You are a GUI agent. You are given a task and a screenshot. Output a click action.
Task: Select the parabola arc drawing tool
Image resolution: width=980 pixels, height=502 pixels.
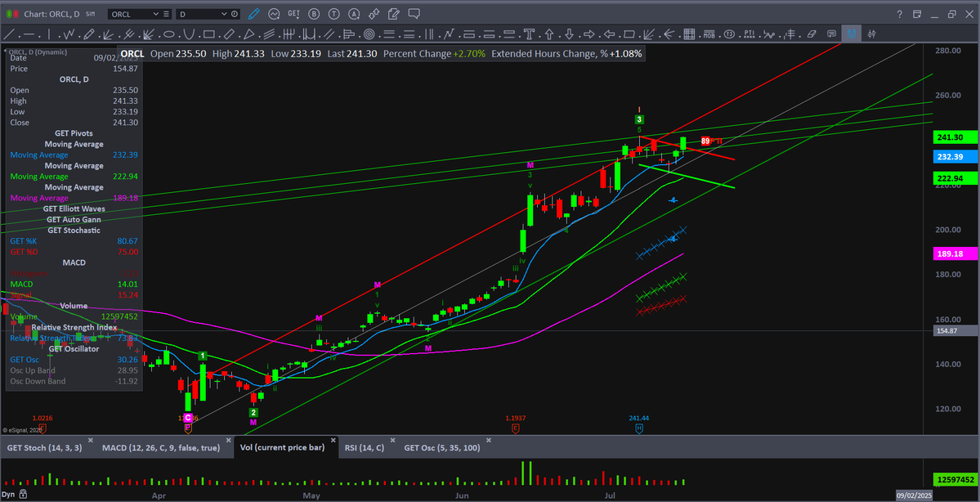pos(189,34)
